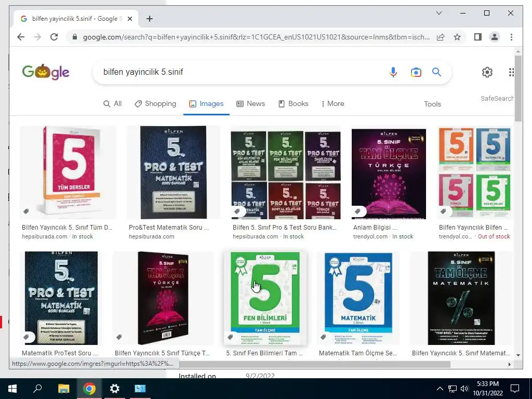This screenshot has height=399, width=532.
Task: Switch to the Shopping tab
Action: 155,103
